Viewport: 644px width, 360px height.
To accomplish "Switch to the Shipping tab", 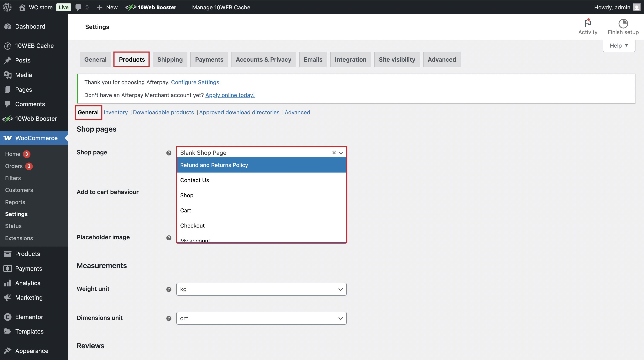I will [170, 60].
